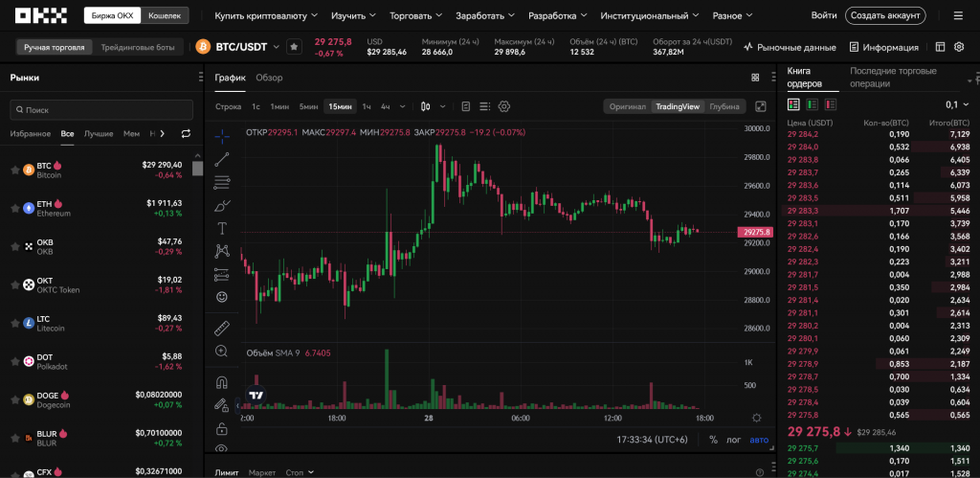Select the chart patterns tool
980x478 pixels.
point(222,251)
